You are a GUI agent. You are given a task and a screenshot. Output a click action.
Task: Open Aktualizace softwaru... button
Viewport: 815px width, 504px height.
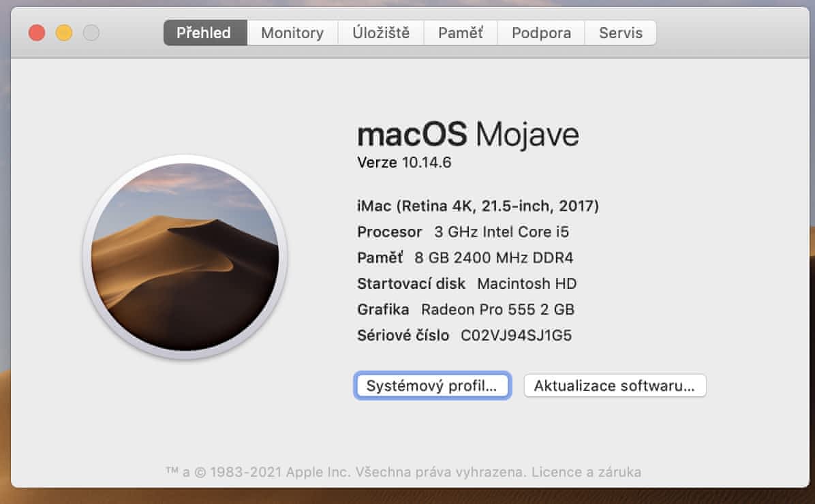pos(615,385)
